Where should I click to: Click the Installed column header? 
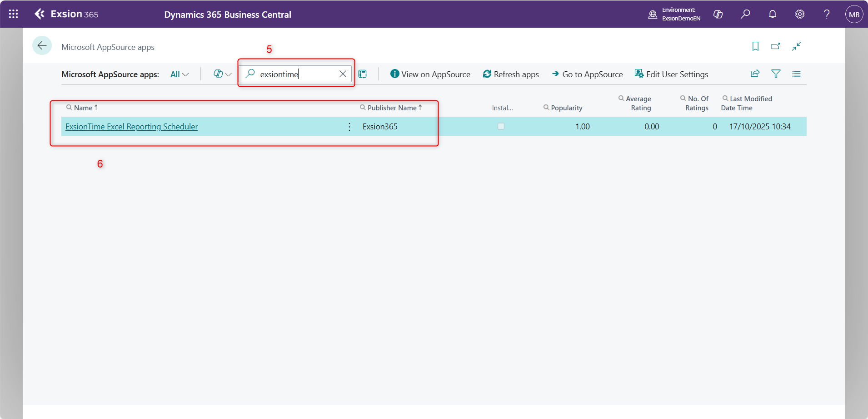[502, 108]
